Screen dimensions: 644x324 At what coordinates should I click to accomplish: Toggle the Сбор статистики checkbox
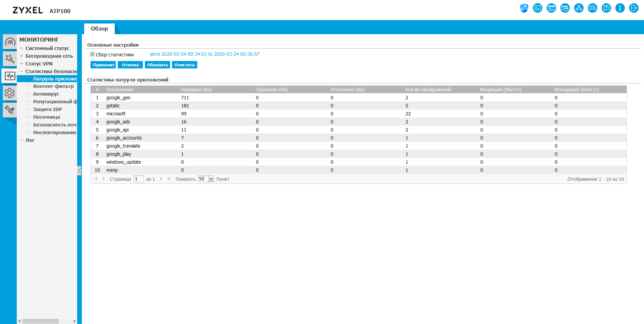[x=93, y=54]
